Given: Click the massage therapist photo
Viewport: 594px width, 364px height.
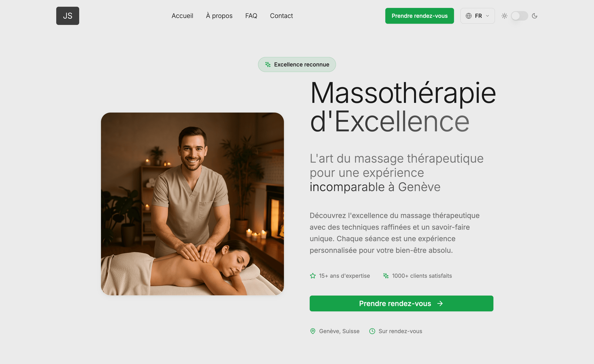Looking at the screenshot, I should (192, 204).
